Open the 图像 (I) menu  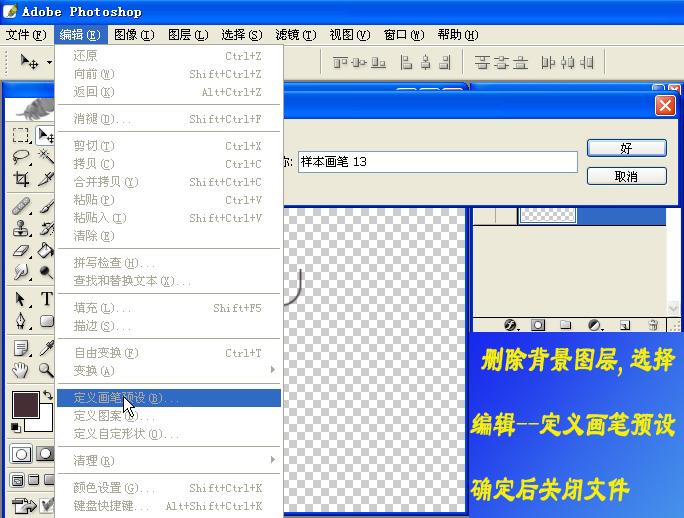click(x=134, y=34)
